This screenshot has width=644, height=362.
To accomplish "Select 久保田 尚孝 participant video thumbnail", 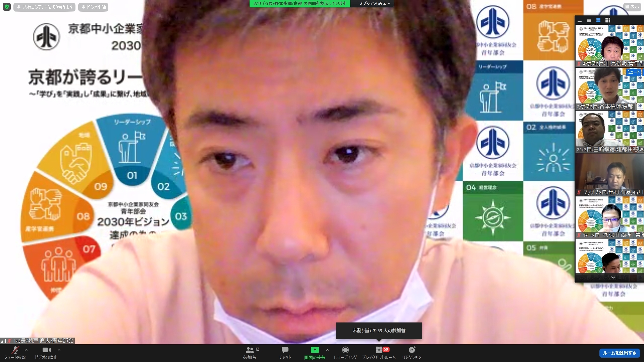I will tap(609, 218).
